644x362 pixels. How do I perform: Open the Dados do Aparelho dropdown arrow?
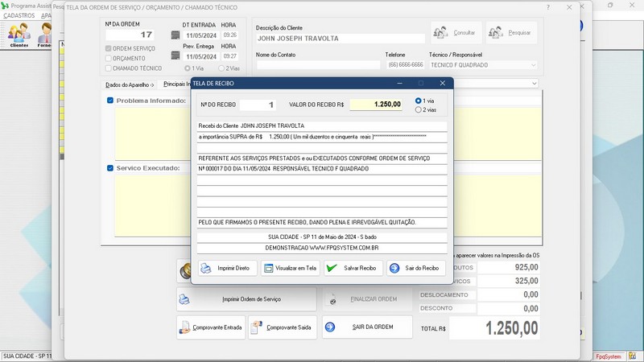pos(533,83)
